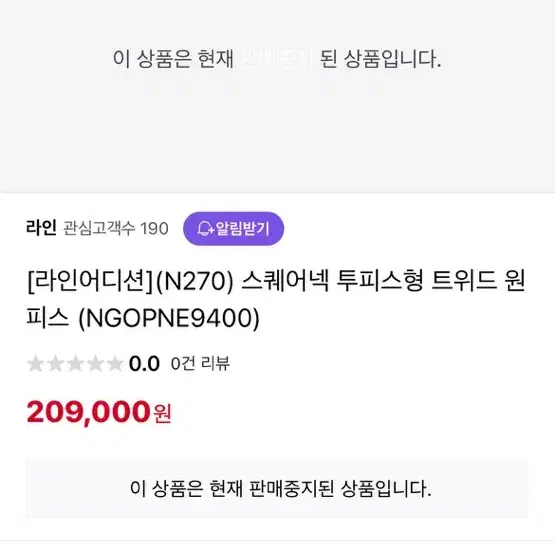Click the 209,000 price figure in red

88,412
